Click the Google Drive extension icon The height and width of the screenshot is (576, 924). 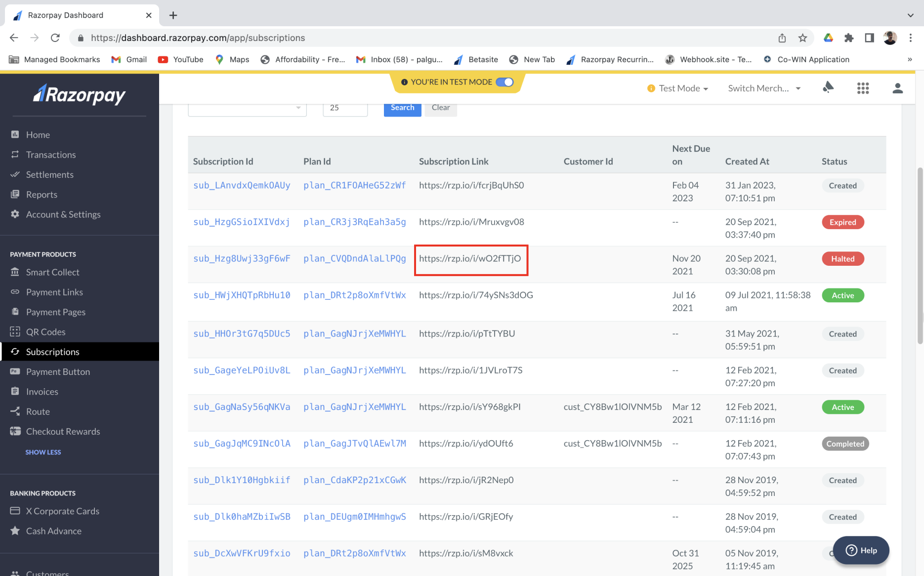click(828, 38)
